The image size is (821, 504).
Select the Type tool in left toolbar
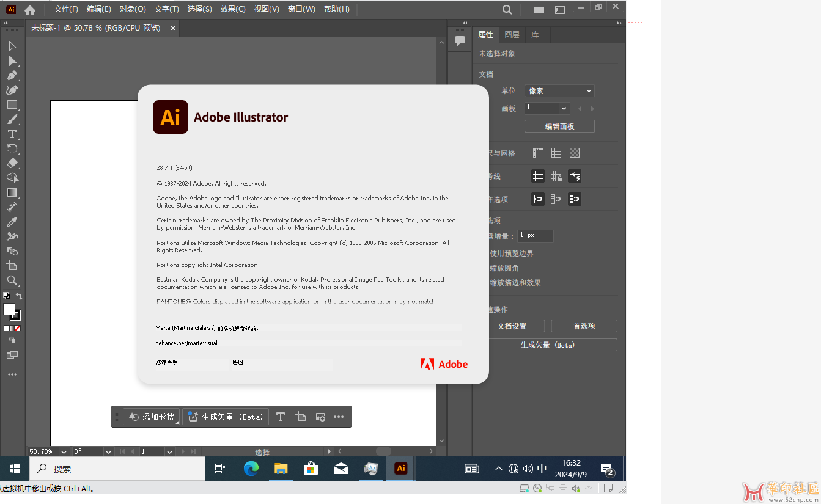[12, 134]
